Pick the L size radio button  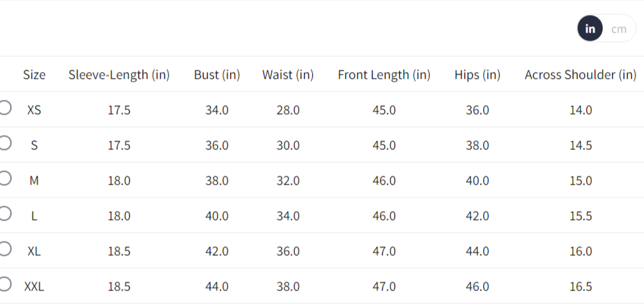click(4, 214)
